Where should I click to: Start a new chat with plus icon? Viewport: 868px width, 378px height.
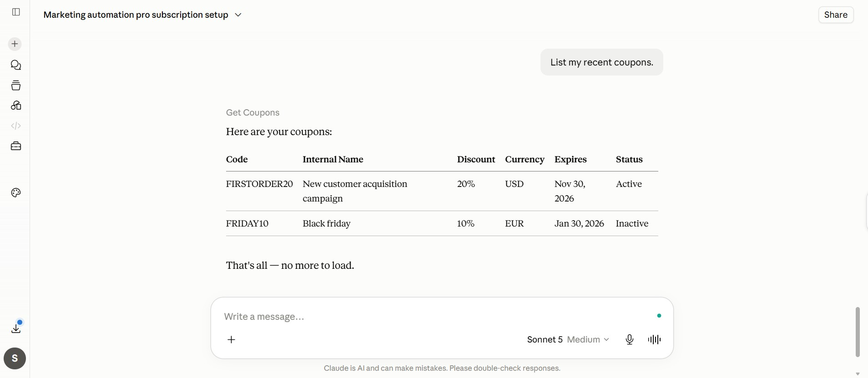[x=15, y=44]
